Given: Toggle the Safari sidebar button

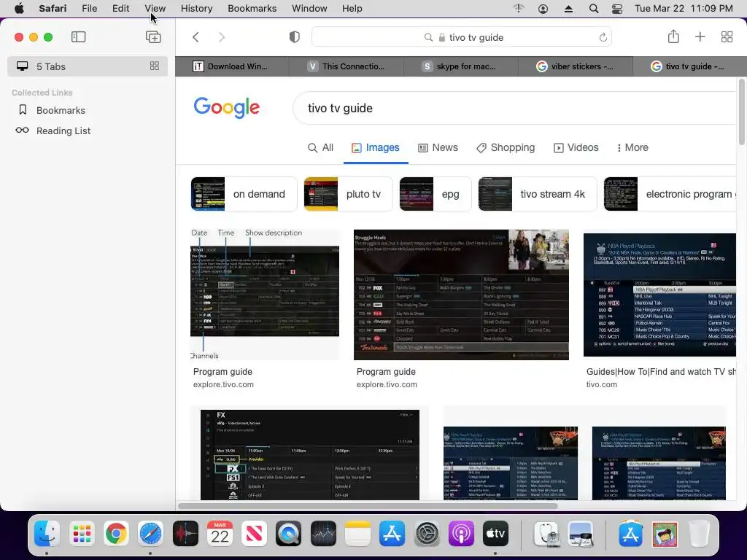Looking at the screenshot, I should point(78,36).
